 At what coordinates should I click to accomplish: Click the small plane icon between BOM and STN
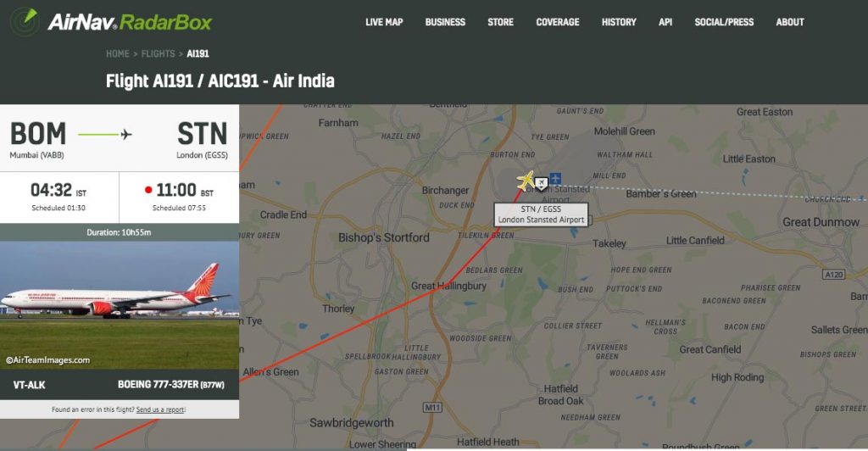tap(126, 135)
